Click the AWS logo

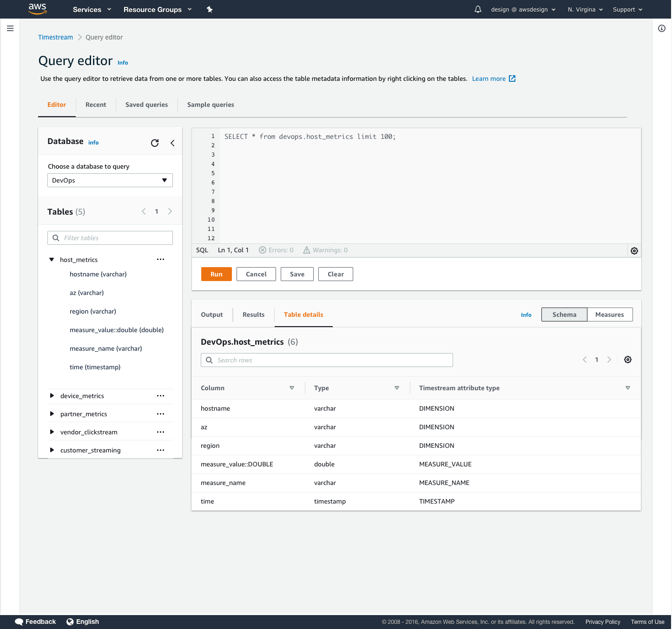point(37,9)
